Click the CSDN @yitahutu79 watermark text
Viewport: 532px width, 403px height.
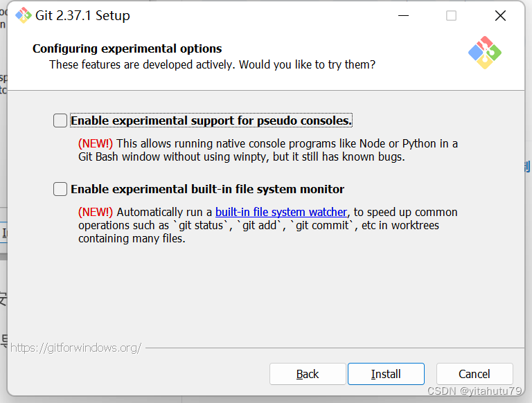point(475,391)
